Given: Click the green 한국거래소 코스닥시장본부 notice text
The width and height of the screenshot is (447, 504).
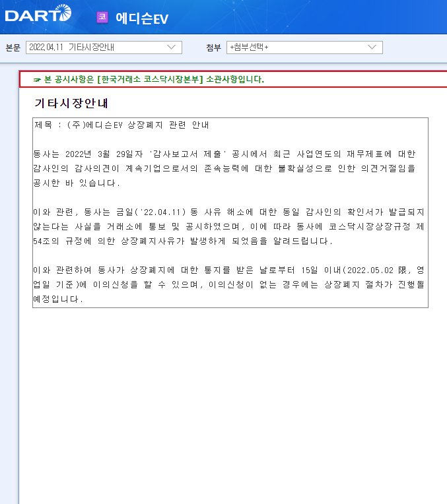Looking at the screenshot, I should tap(154, 79).
